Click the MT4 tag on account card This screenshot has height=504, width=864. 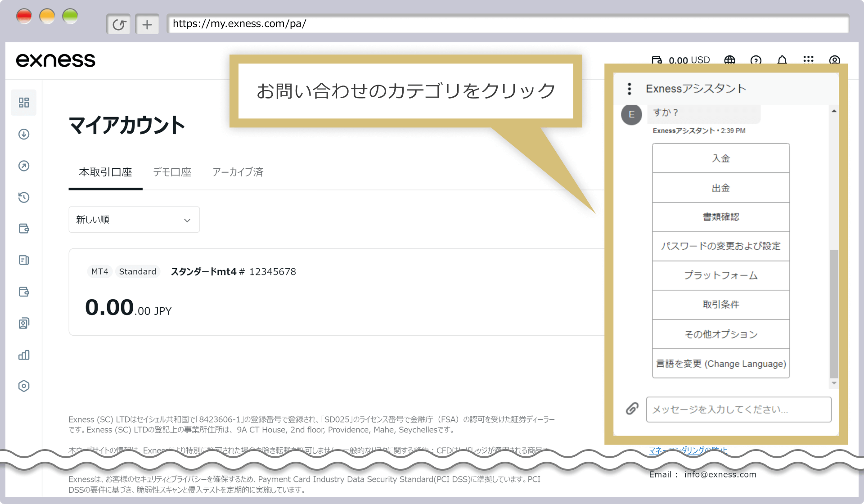click(x=99, y=272)
